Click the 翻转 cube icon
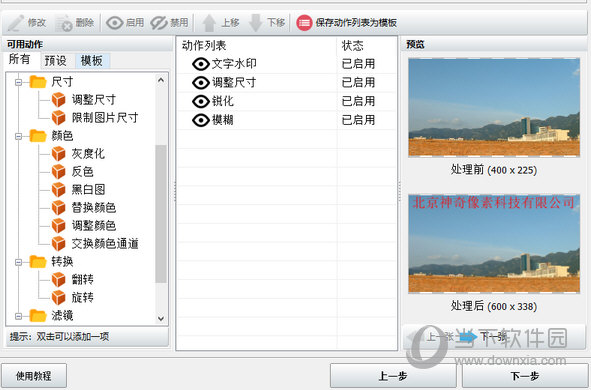Image resolution: width=591 pixels, height=390 pixels. pyautogui.click(x=58, y=279)
